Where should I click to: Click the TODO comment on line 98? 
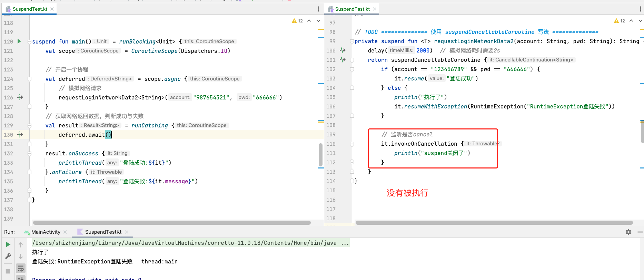click(x=476, y=32)
